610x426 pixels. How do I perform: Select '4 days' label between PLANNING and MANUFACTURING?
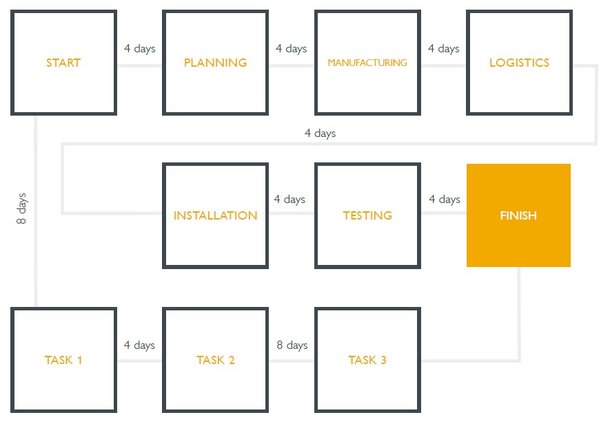[291, 48]
